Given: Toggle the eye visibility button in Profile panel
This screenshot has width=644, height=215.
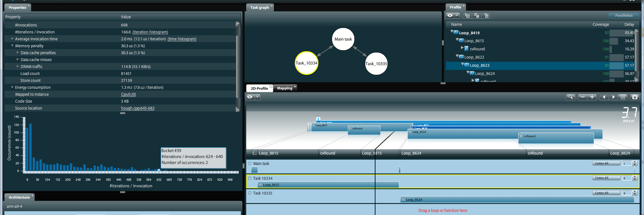Looking at the screenshot, I should pos(450,15).
